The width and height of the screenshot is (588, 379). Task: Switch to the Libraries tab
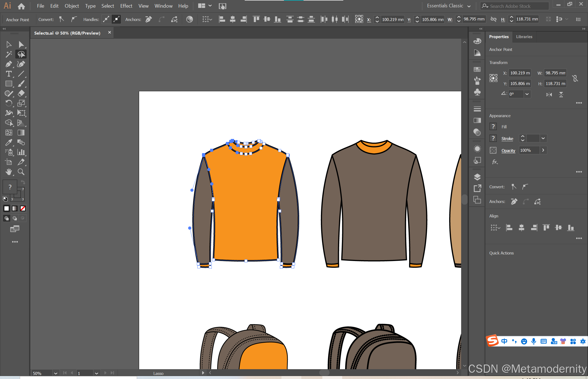click(x=524, y=37)
